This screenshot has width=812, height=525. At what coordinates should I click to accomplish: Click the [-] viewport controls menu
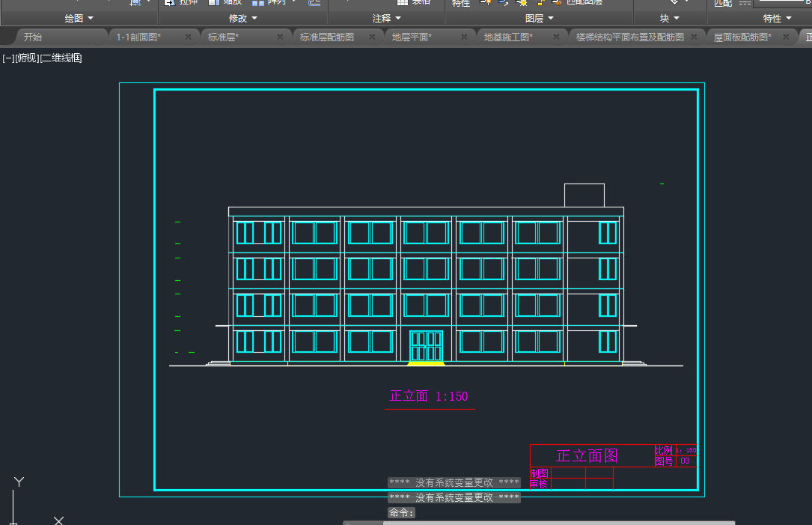[x=7, y=58]
